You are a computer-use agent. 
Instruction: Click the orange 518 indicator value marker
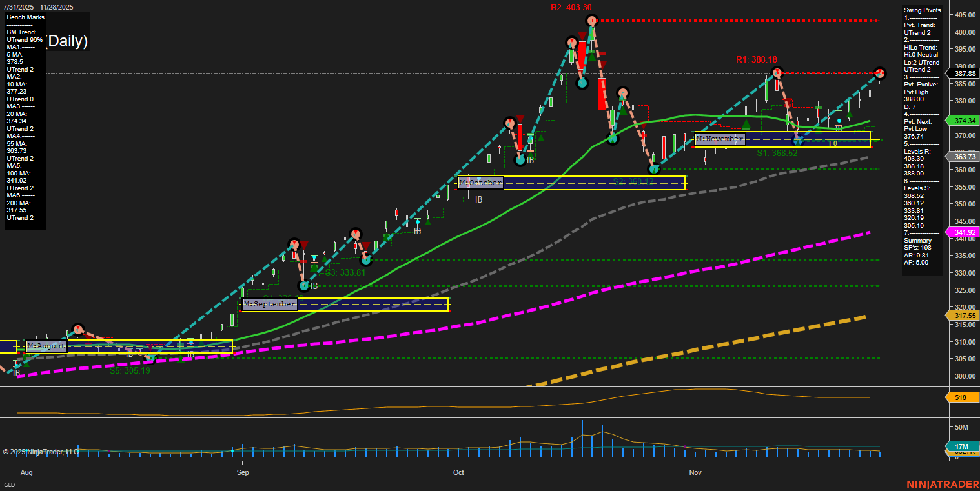tap(961, 397)
